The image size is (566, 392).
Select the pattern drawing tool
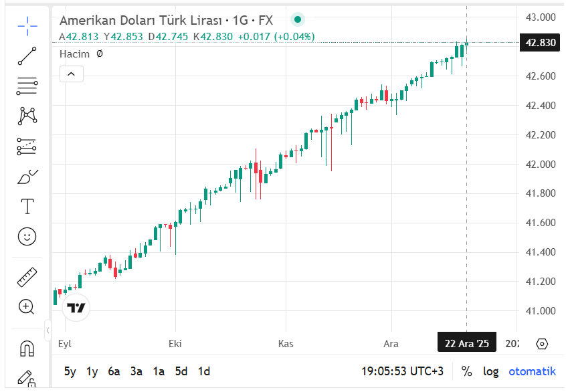tap(27, 116)
